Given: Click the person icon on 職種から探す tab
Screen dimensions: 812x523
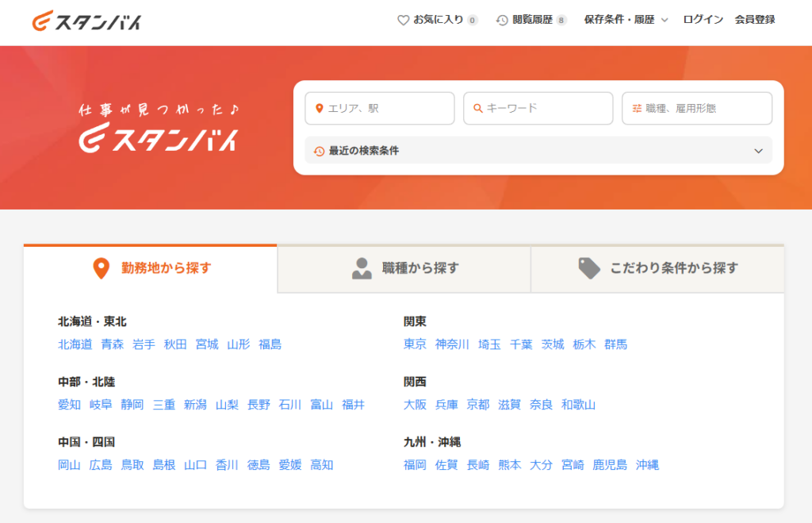Looking at the screenshot, I should 362,268.
